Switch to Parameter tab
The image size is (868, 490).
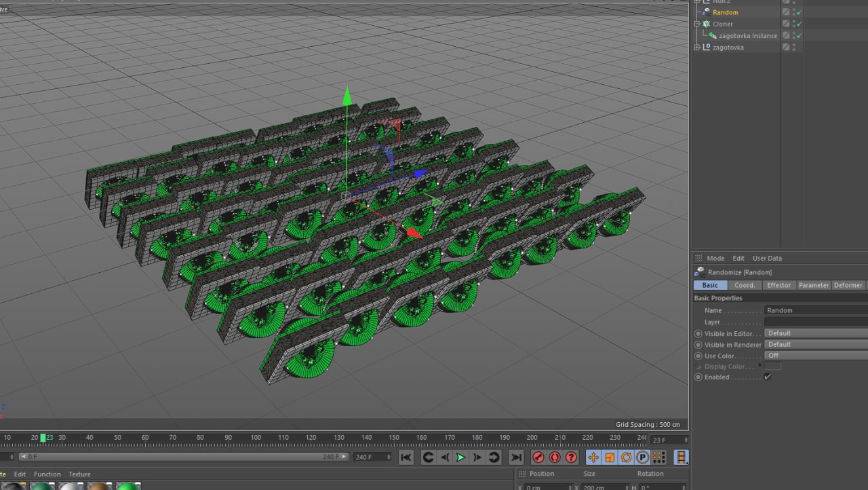813,285
